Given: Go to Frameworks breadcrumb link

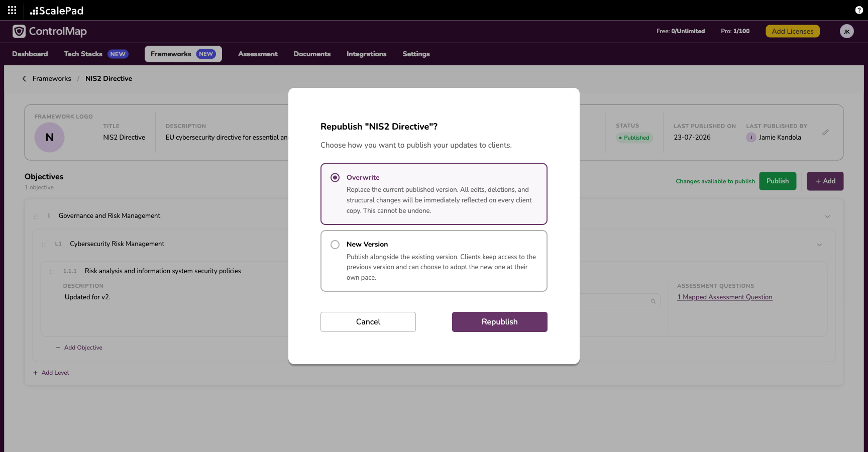Looking at the screenshot, I should 52,78.
